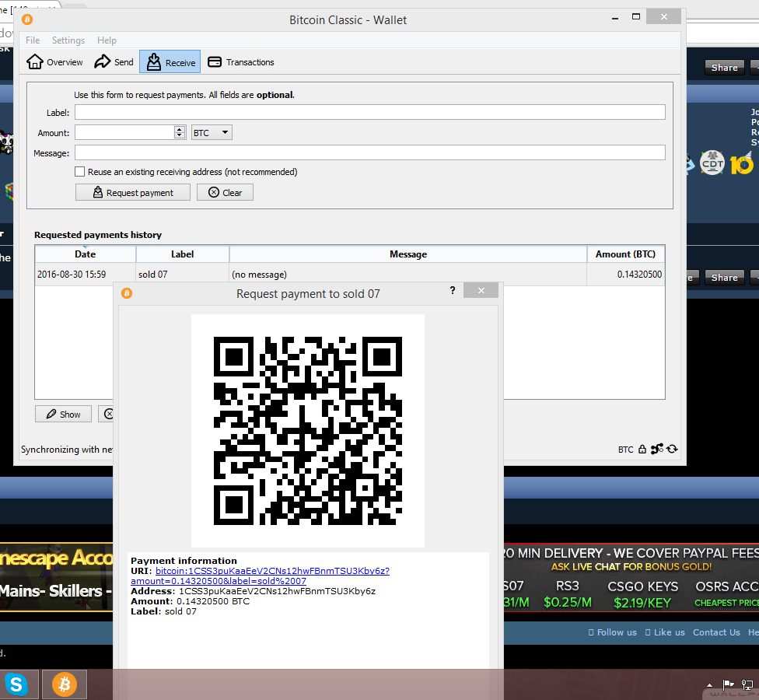The image size is (759, 700).
Task: Click the address text in payment information
Action: pyautogui.click(x=278, y=591)
